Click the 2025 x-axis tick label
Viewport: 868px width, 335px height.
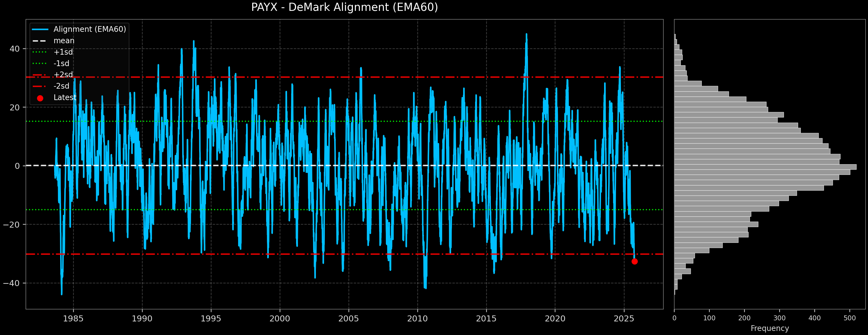click(x=624, y=318)
